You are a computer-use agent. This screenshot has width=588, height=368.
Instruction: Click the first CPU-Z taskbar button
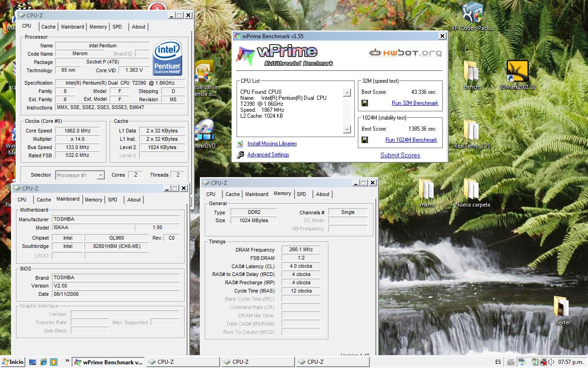(x=183, y=362)
